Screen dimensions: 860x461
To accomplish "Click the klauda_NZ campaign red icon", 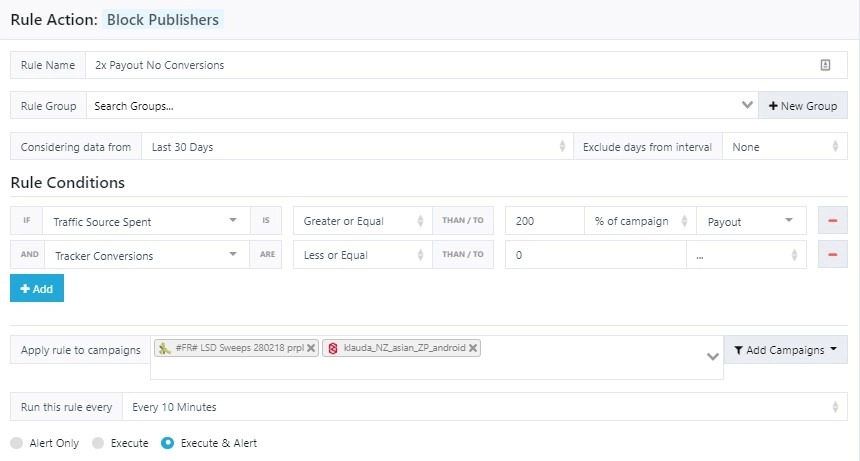I will point(332,348).
